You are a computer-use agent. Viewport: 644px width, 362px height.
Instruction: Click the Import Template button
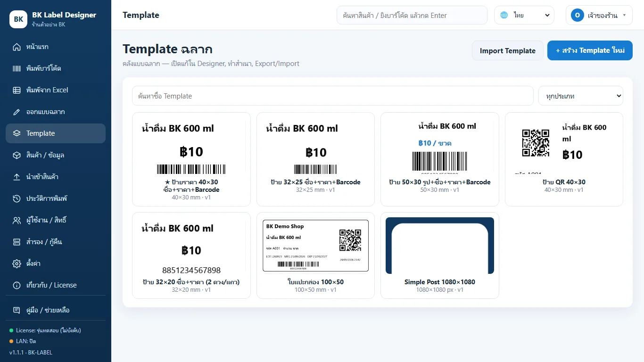point(508,50)
